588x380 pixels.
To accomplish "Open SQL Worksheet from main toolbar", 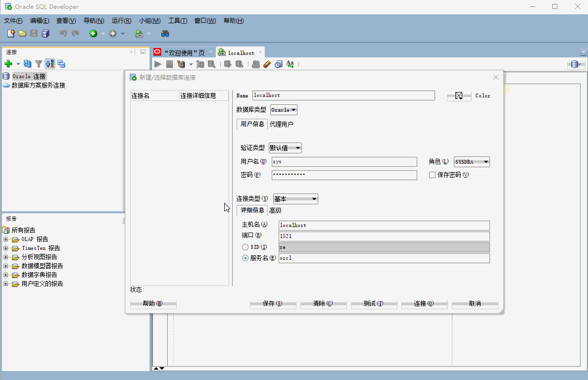I will pos(139,33).
